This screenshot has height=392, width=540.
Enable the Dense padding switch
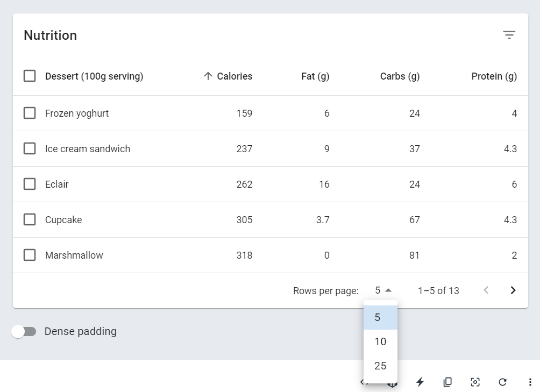coord(24,331)
